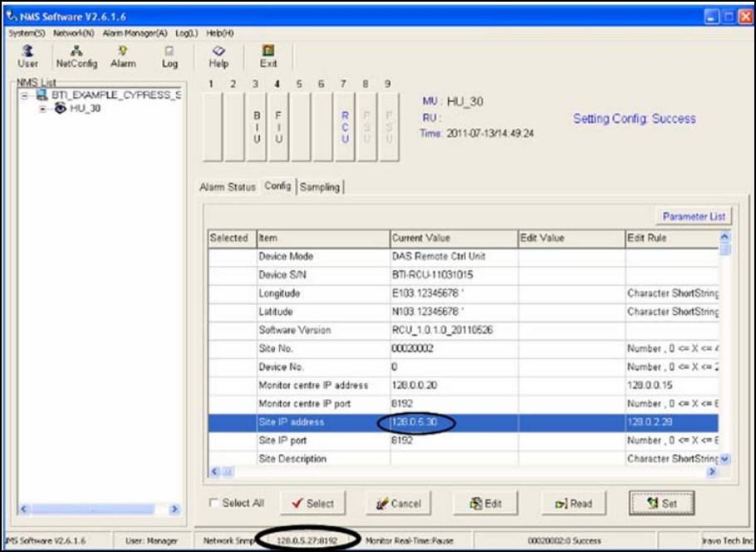Viewport: 756px width, 552px height.
Task: Switch to the Sampling tab
Action: click(320, 187)
